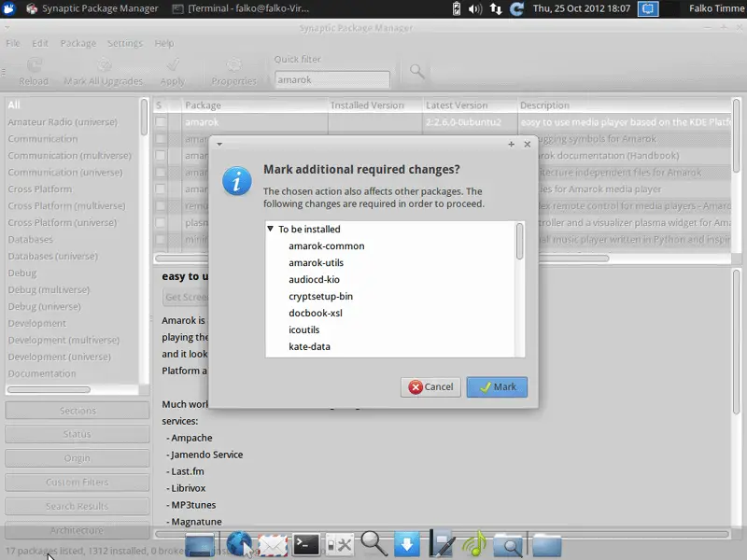
Task: Open the mail envelope icon in the dock
Action: coord(273,545)
